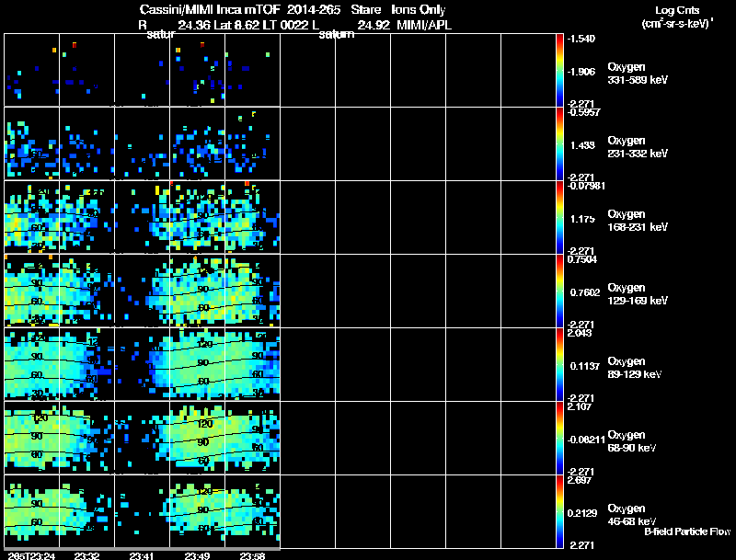Select the 'Oxygen 231-332 keV' label
Screen dimensions: 736x560
pos(638,147)
